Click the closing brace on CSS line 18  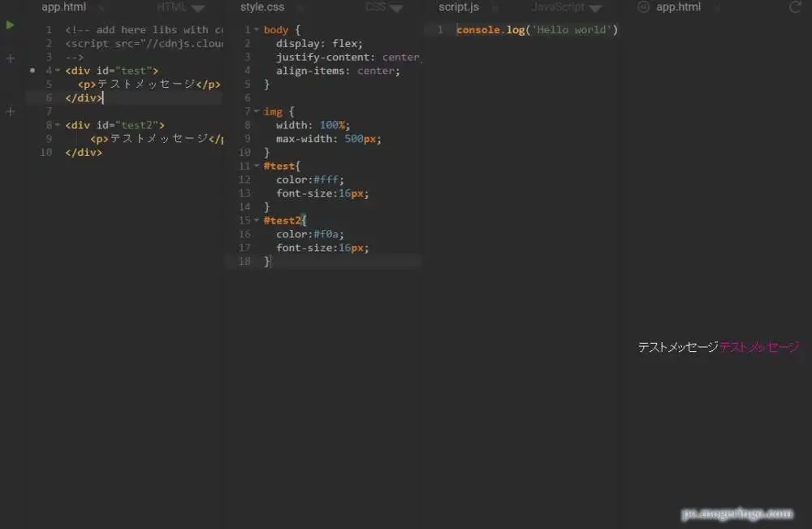pos(267,262)
